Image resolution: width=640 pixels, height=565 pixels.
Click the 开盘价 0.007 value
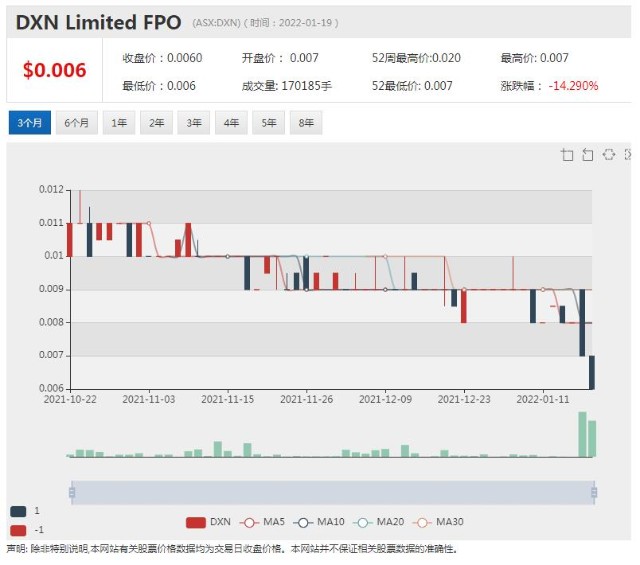pos(280,58)
